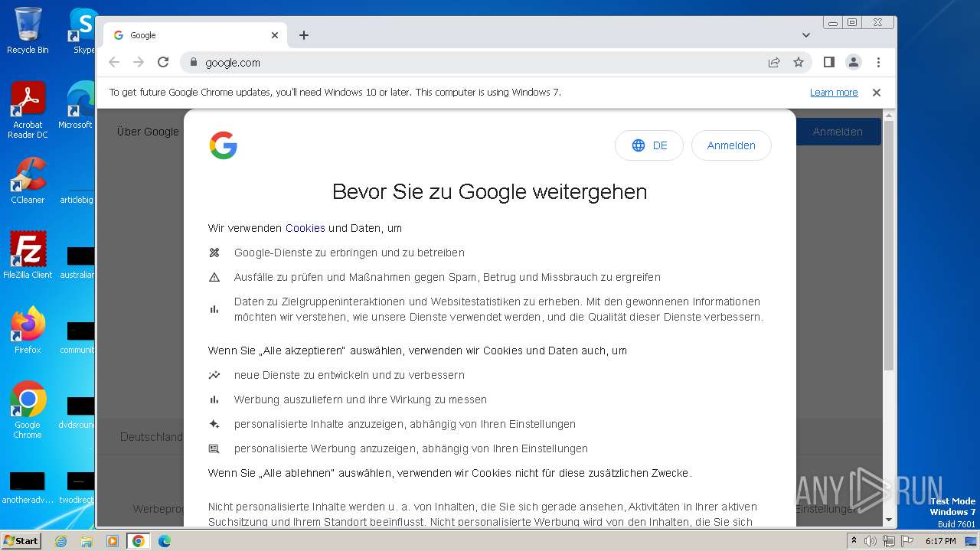Viewport: 980px width, 551px height.
Task: Click Über Google link behind dialog
Action: point(148,132)
